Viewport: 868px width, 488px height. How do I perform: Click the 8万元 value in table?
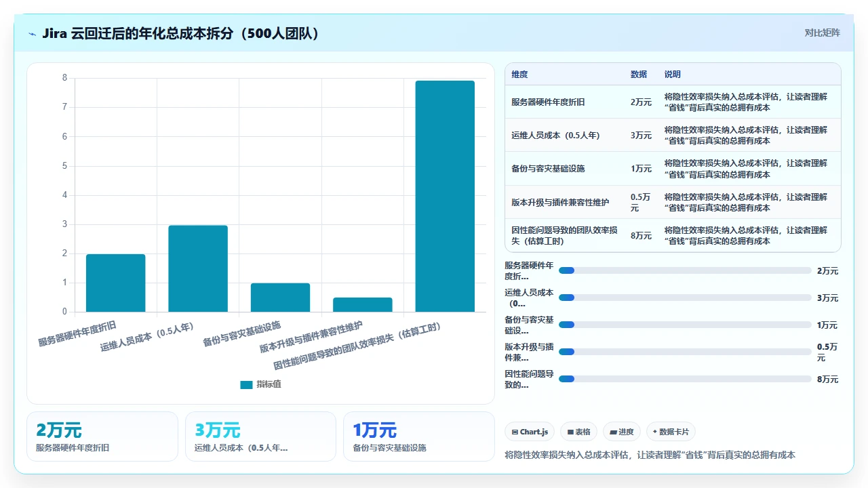click(x=641, y=236)
